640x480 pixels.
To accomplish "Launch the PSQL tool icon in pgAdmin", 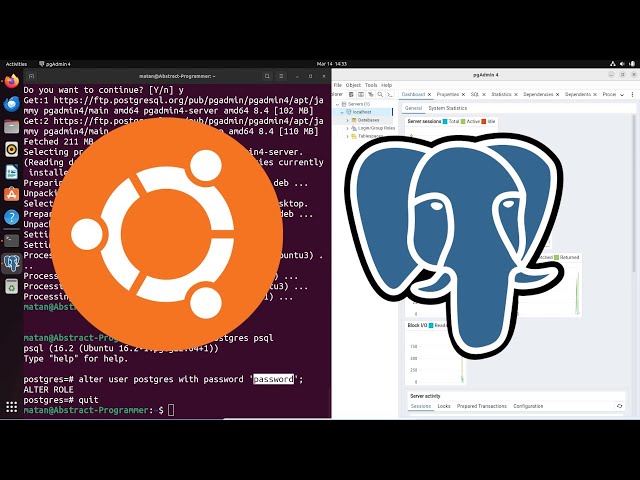I will click(390, 94).
